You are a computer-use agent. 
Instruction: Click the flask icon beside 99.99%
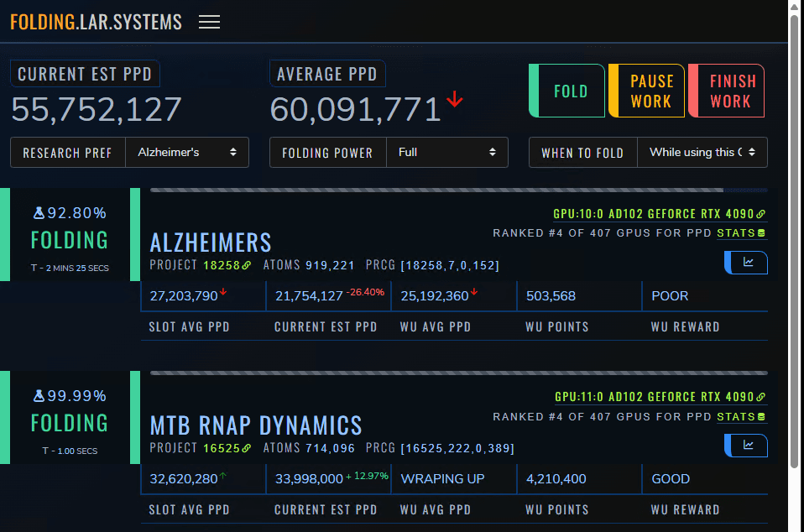[x=39, y=396]
